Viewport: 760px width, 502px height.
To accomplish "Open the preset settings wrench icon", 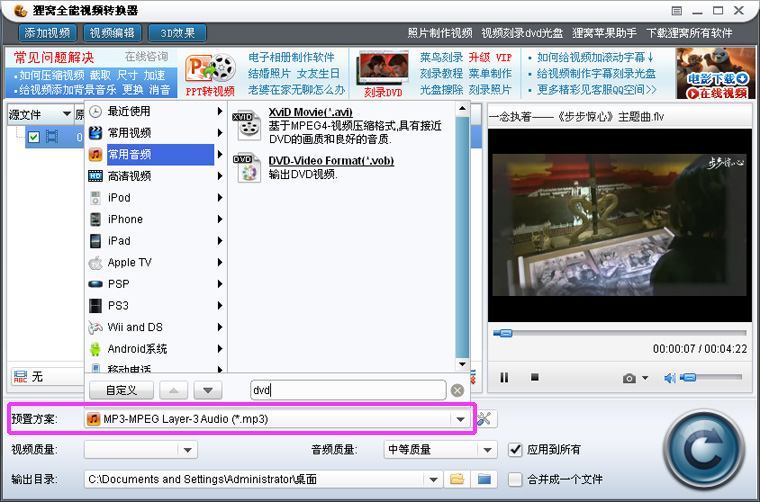I will click(x=484, y=419).
